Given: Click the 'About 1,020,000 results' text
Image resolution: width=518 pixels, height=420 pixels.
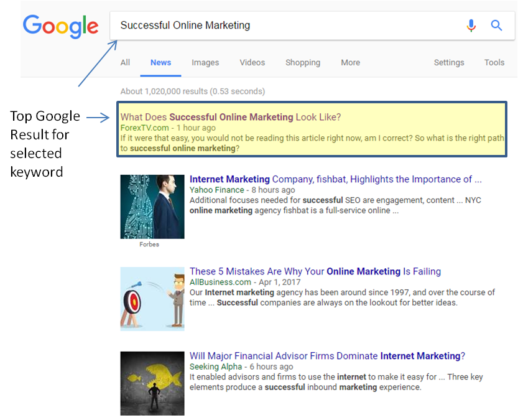Looking at the screenshot, I should coord(193,91).
